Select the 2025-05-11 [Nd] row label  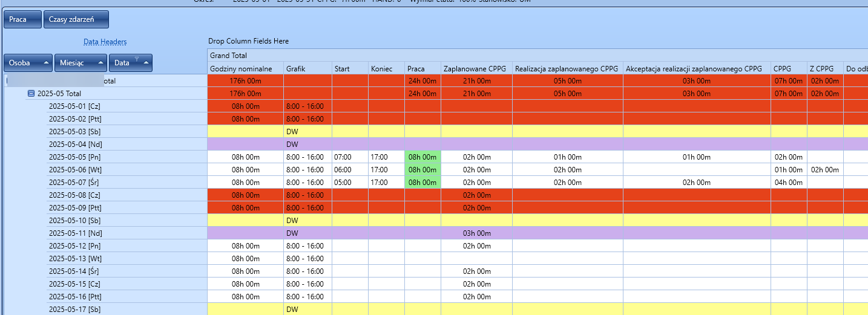pyautogui.click(x=74, y=233)
